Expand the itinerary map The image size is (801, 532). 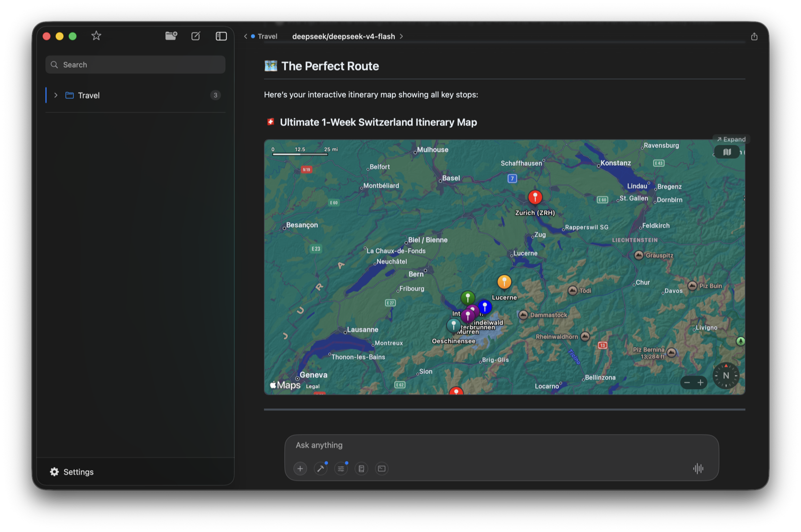coord(731,139)
